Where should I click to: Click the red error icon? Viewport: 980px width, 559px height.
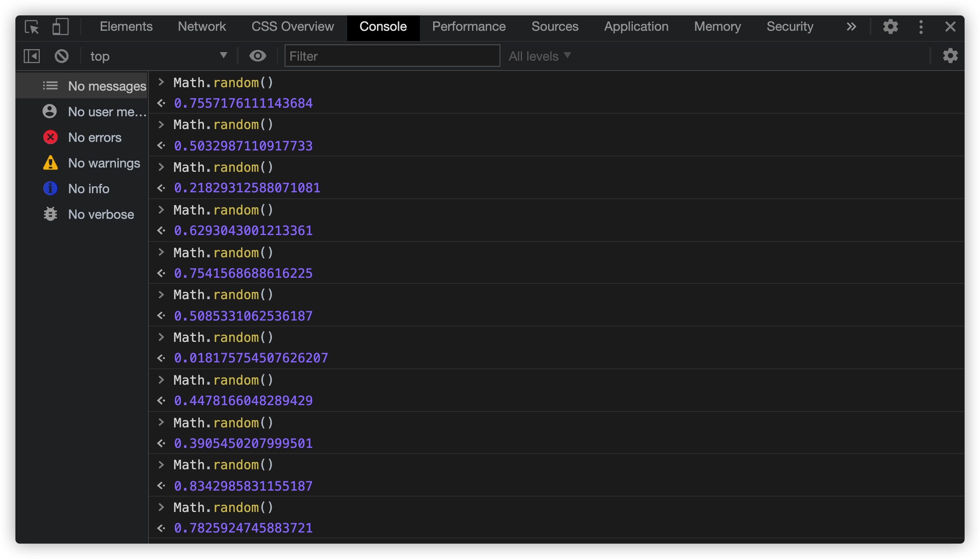coord(50,137)
